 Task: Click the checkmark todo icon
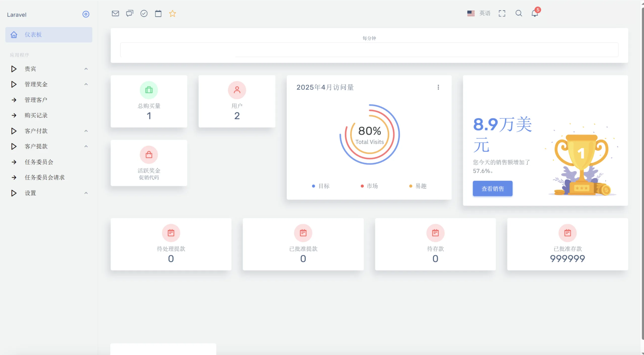pyautogui.click(x=144, y=14)
